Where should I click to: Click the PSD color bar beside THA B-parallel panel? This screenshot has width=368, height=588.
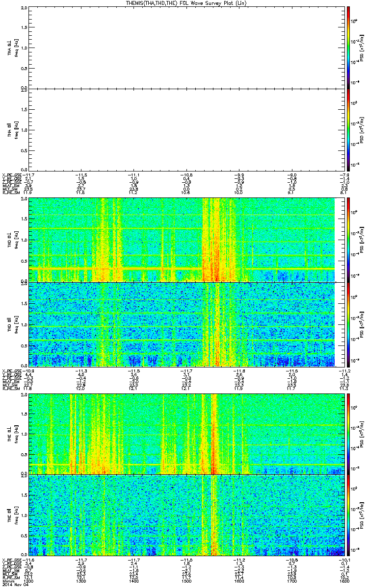pos(348,129)
